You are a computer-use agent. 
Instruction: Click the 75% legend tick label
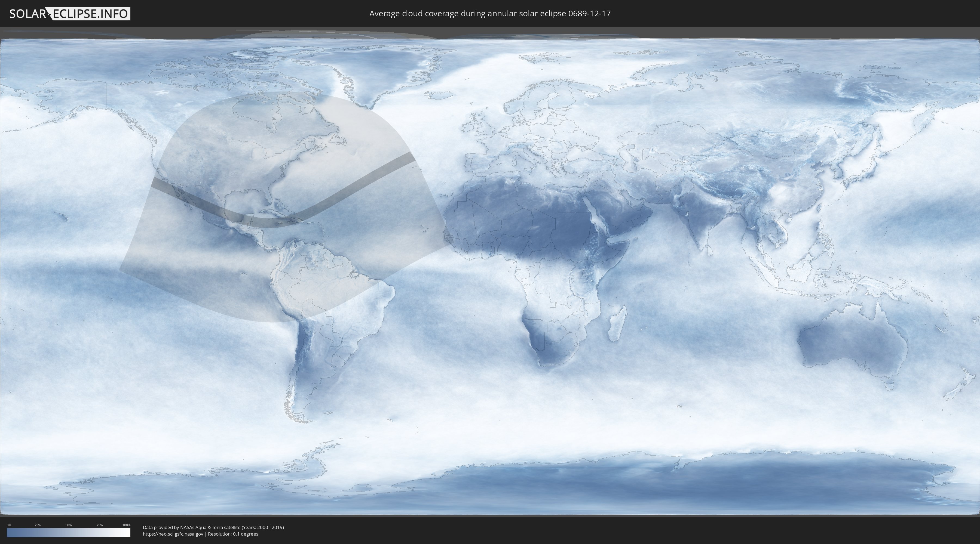(x=99, y=525)
